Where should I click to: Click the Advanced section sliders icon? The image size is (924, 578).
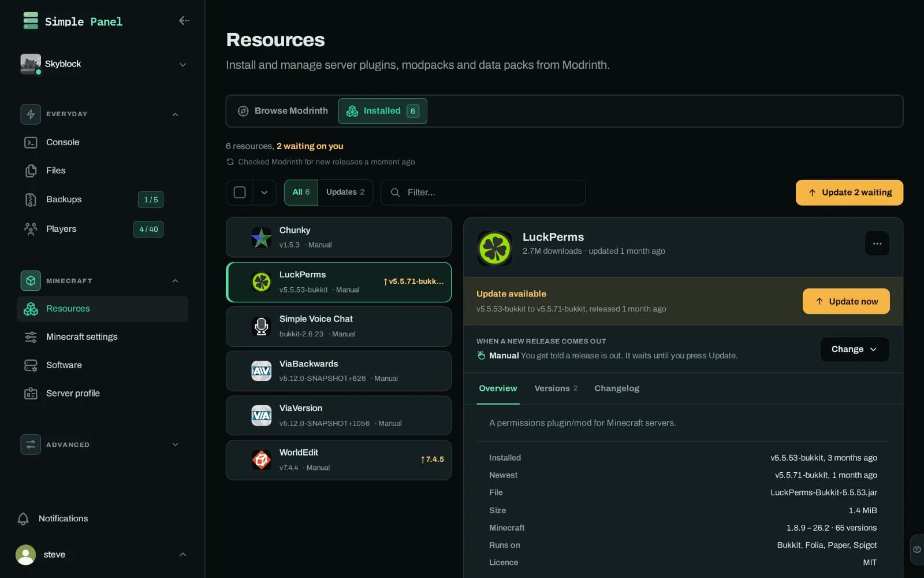click(x=31, y=444)
